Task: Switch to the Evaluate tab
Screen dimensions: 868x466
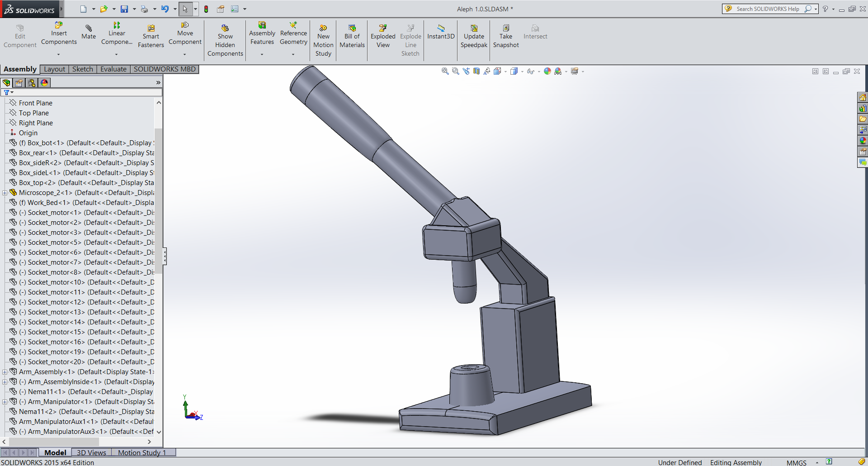Action: click(x=113, y=69)
